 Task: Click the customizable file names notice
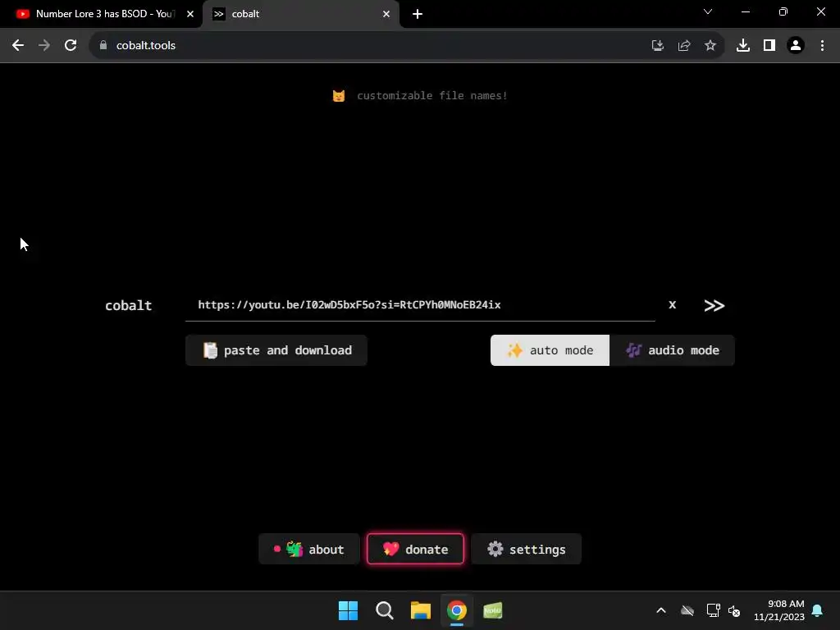pyautogui.click(x=420, y=96)
